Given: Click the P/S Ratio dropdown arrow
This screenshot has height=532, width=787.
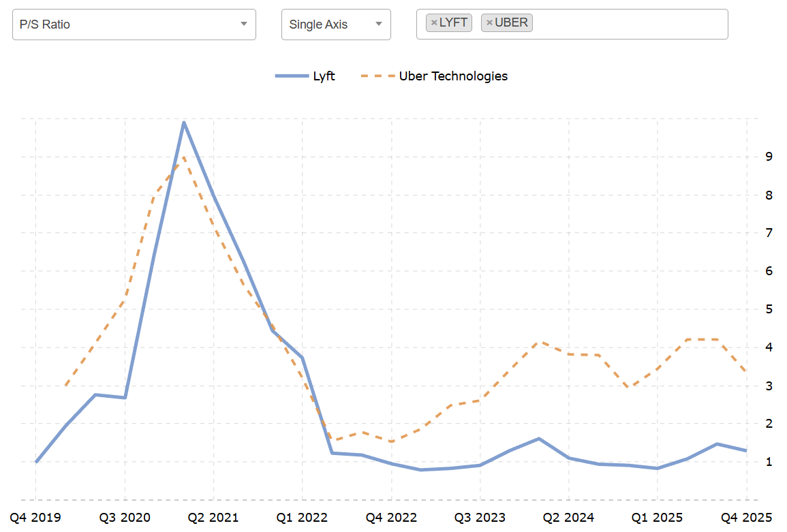Looking at the screenshot, I should coord(244,24).
